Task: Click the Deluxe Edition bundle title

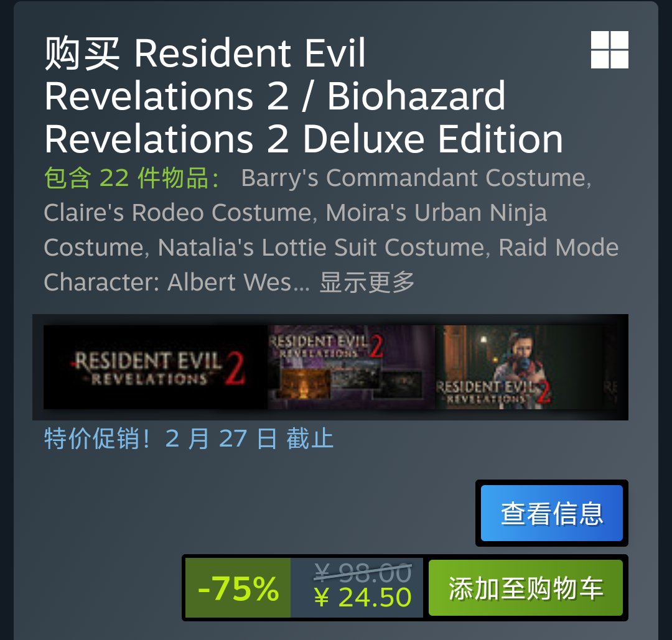Action: point(304,96)
